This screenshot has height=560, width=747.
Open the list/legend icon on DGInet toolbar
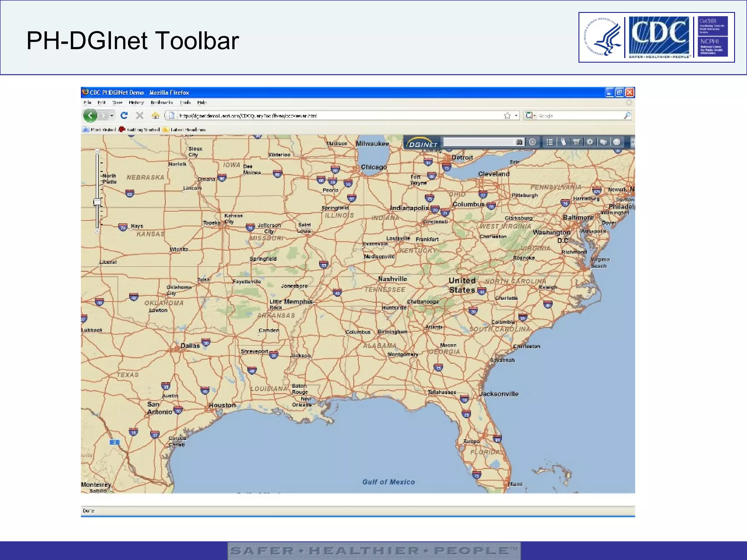pos(550,142)
